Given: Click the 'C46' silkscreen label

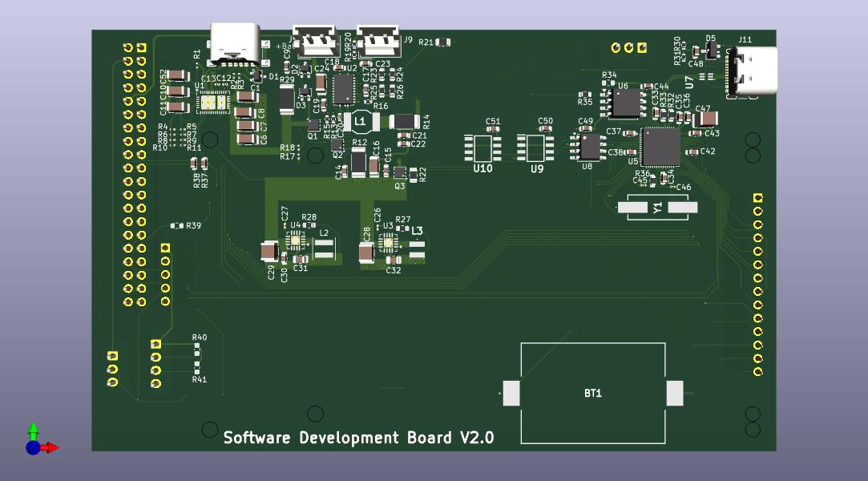Looking at the screenshot, I should (x=684, y=187).
